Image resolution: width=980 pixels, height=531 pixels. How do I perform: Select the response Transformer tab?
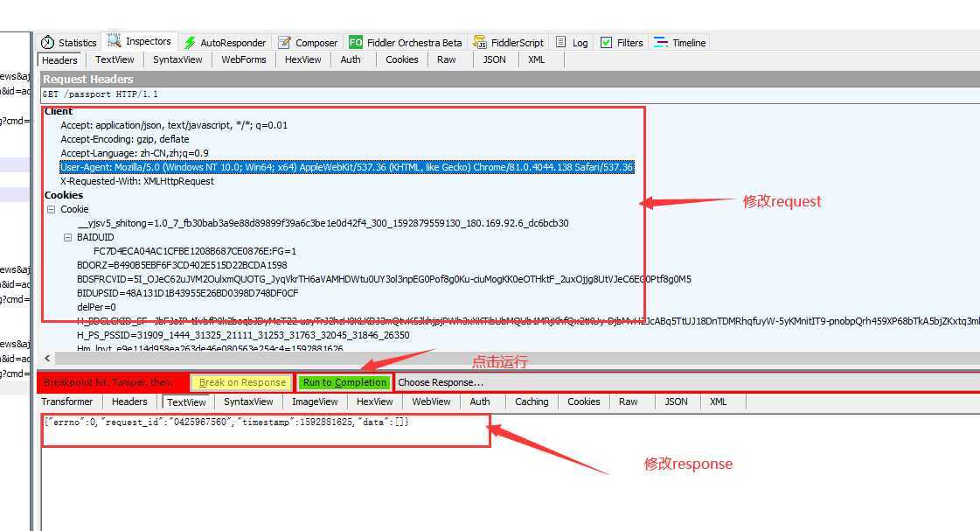click(66, 402)
